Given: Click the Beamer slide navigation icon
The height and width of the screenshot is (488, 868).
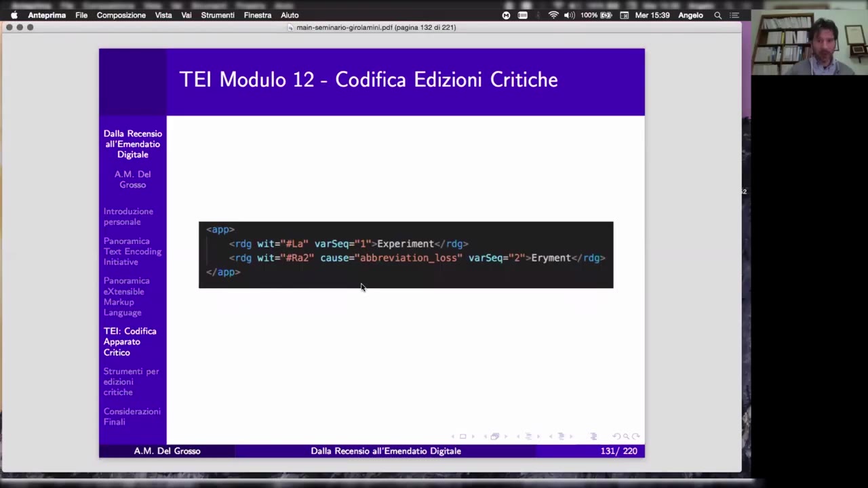Looking at the screenshot, I should pyautogui.click(x=463, y=436).
